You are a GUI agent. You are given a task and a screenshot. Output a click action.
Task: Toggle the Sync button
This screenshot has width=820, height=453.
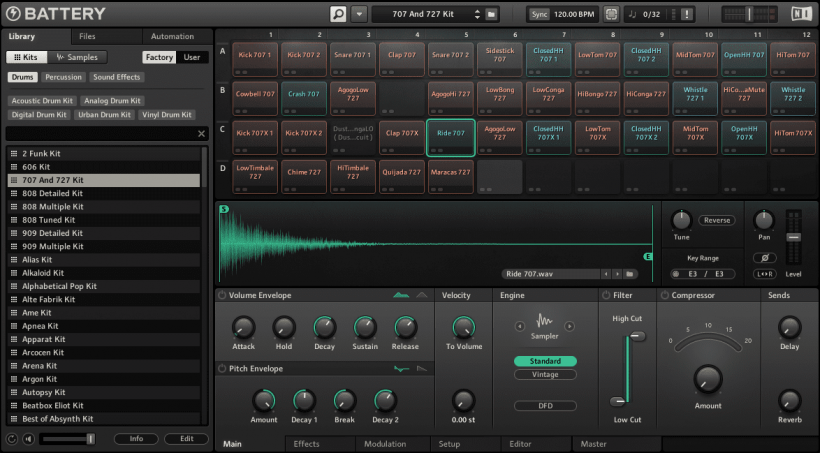(x=539, y=14)
